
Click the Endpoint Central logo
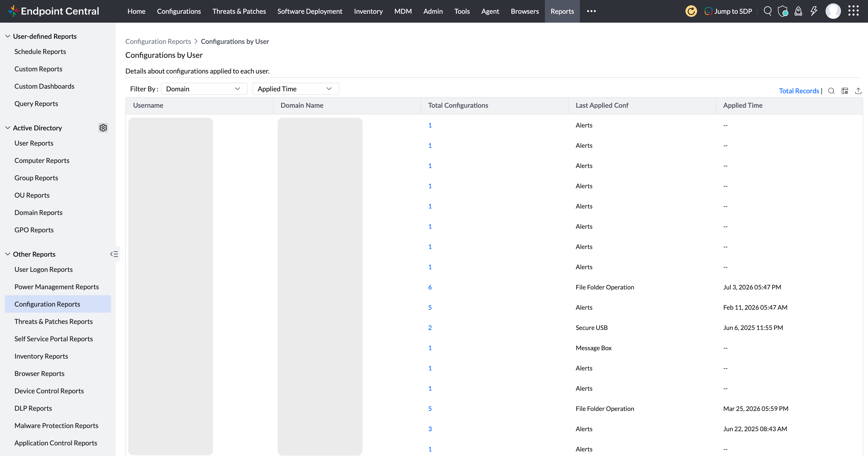pyautogui.click(x=53, y=11)
